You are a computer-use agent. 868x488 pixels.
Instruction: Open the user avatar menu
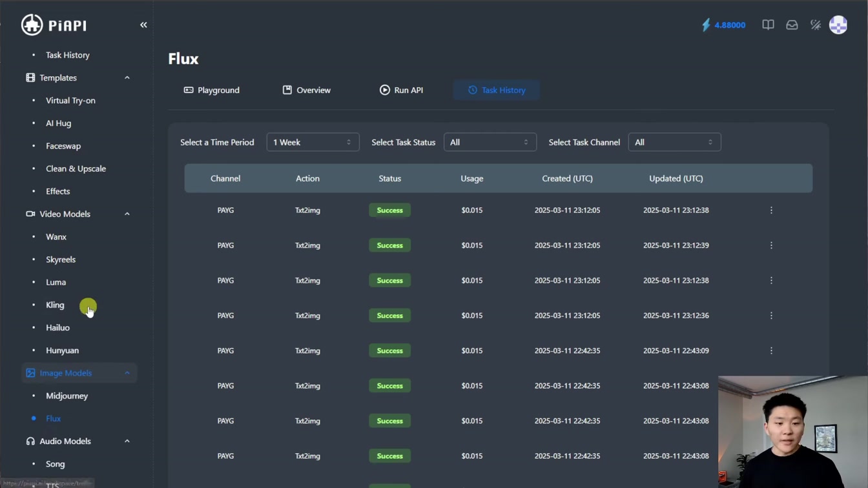[x=838, y=25]
